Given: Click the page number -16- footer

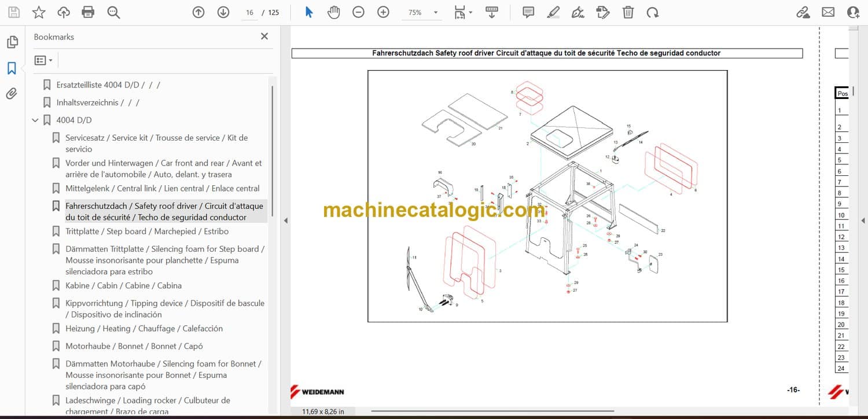Looking at the screenshot, I should 793,390.
